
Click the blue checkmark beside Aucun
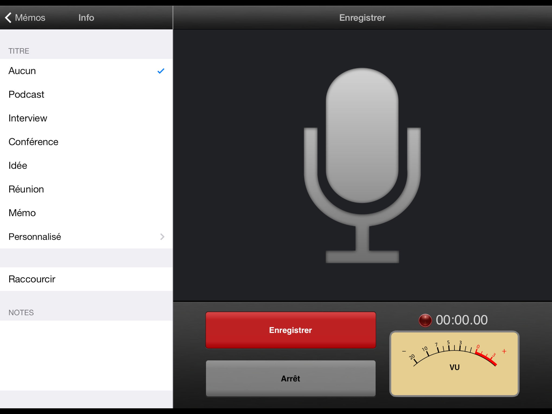(161, 71)
